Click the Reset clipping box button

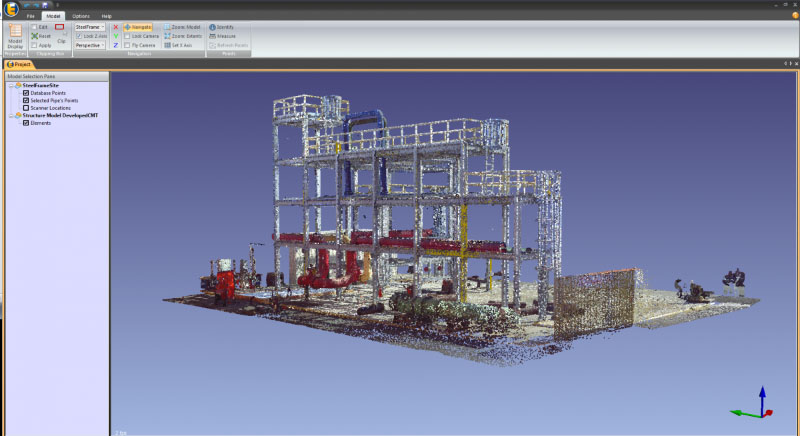pos(40,36)
